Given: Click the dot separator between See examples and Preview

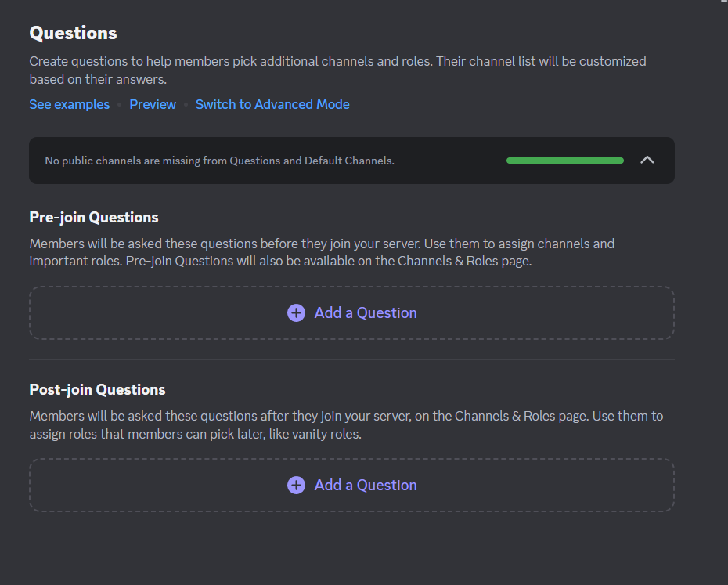Looking at the screenshot, I should [x=120, y=105].
